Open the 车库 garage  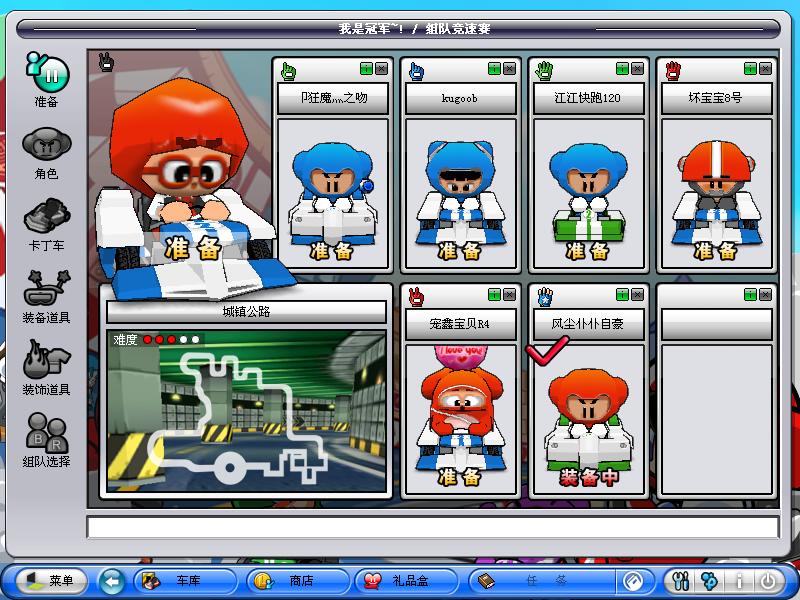pyautogui.click(x=186, y=581)
